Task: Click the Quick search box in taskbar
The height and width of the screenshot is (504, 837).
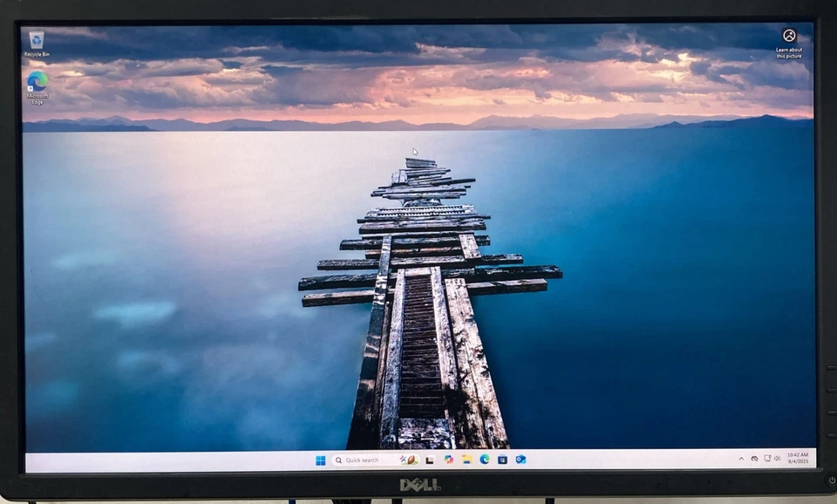Action: tap(376, 460)
